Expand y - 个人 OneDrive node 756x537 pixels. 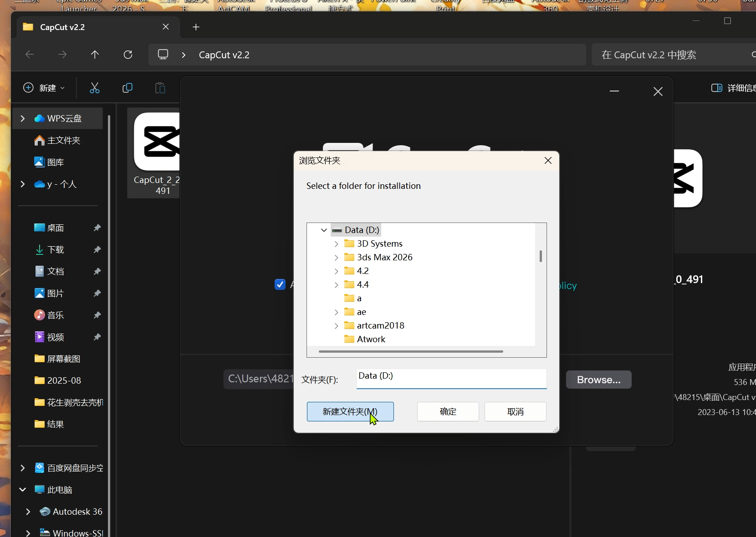click(22, 184)
